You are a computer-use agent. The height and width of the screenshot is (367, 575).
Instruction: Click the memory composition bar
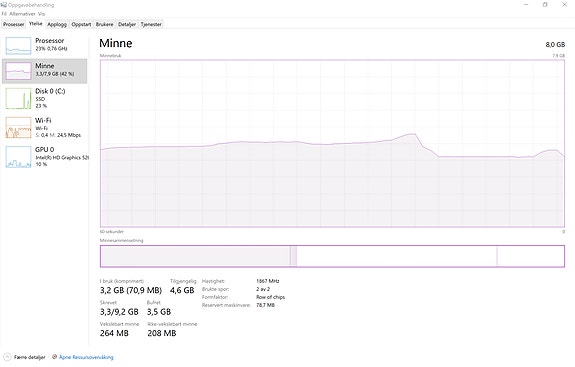click(x=332, y=256)
